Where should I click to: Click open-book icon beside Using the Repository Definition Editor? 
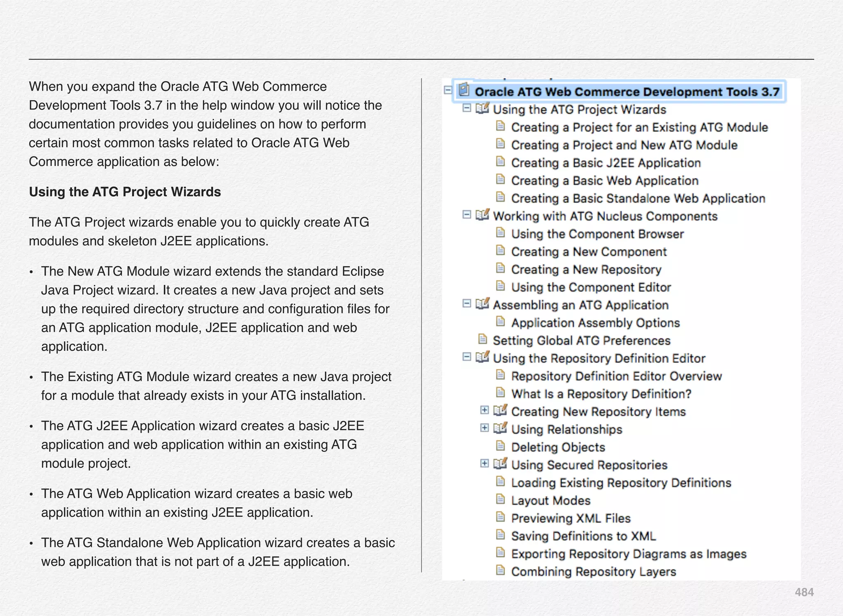[482, 357]
